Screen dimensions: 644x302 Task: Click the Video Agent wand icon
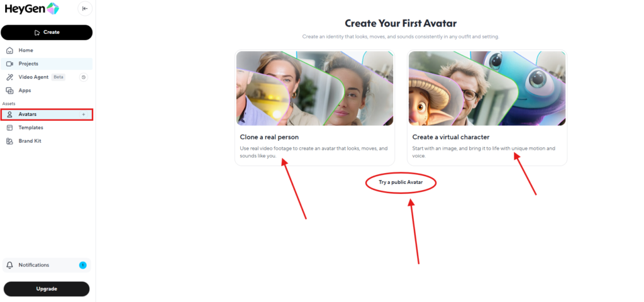[10, 77]
